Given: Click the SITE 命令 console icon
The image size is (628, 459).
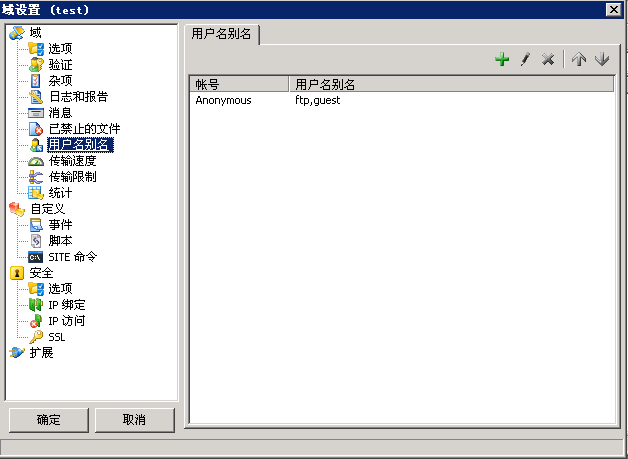Looking at the screenshot, I should click(x=36, y=257).
